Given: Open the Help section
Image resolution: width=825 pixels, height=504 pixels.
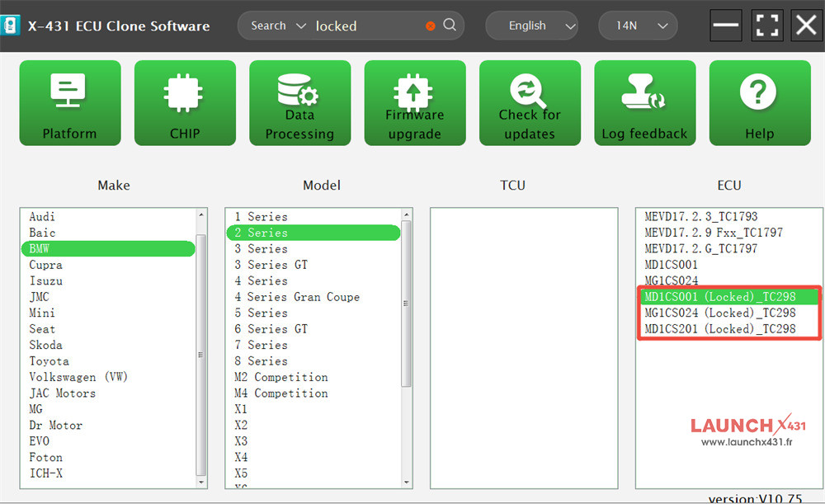Looking at the screenshot, I should point(760,102).
